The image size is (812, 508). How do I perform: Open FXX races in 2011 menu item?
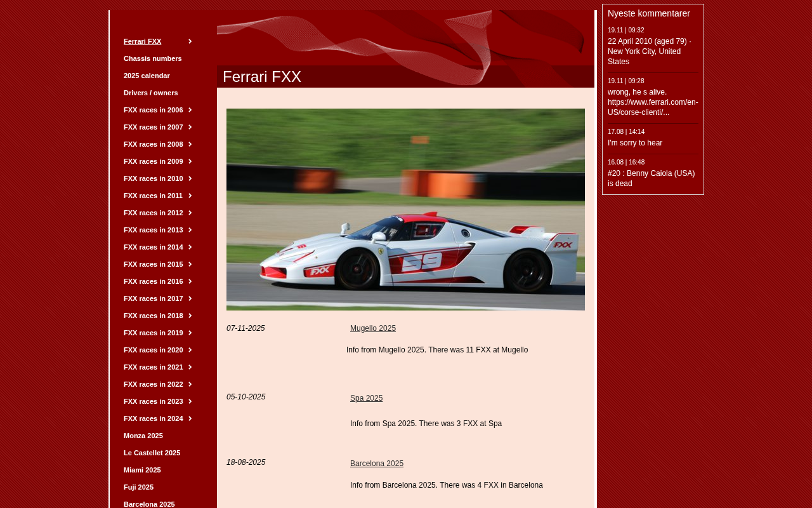click(153, 196)
